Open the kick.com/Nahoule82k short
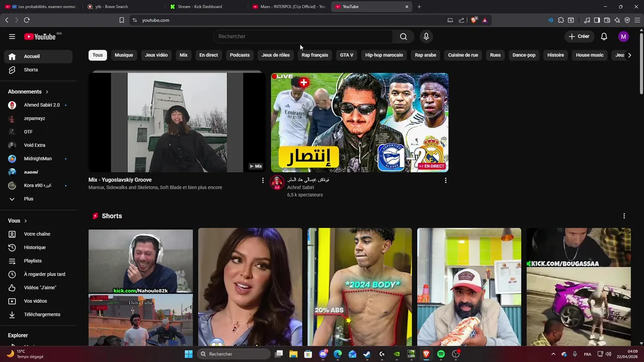Screen dimensions: 644x362 click(141, 288)
